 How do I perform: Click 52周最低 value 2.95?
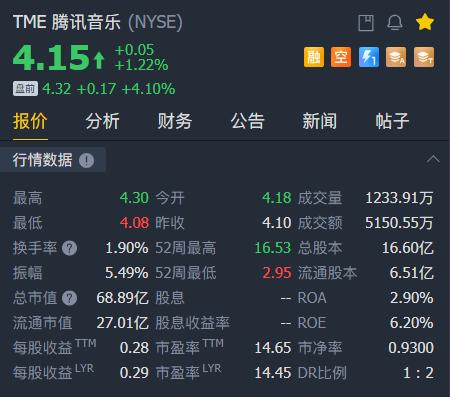point(277,273)
